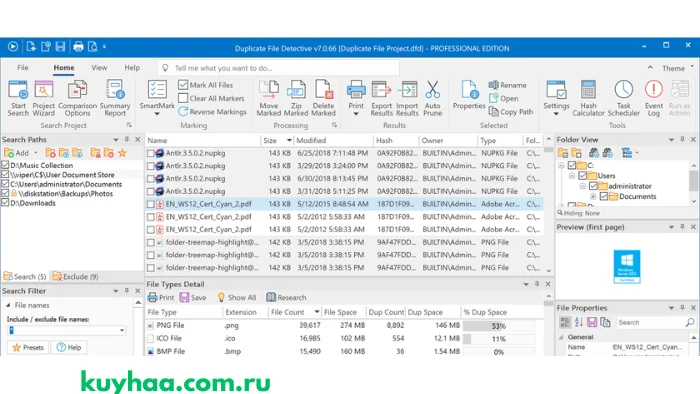Click Reverse Markings

click(x=212, y=112)
